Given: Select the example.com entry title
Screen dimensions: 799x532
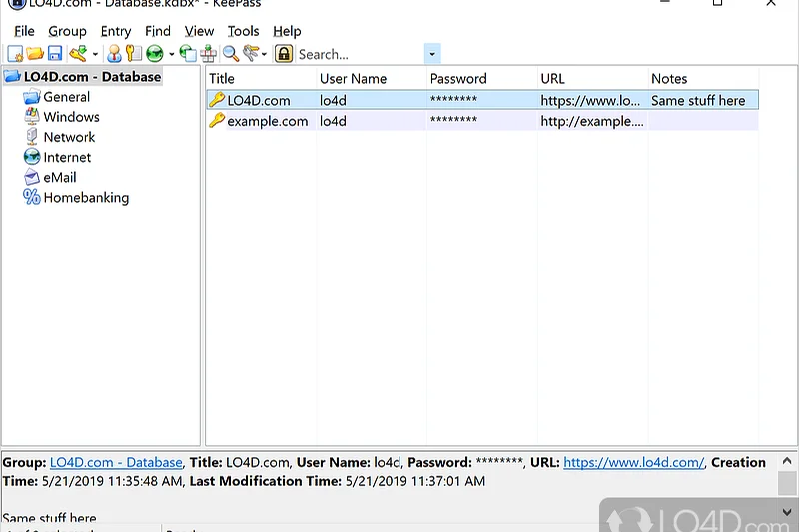Looking at the screenshot, I should pyautogui.click(x=268, y=121).
